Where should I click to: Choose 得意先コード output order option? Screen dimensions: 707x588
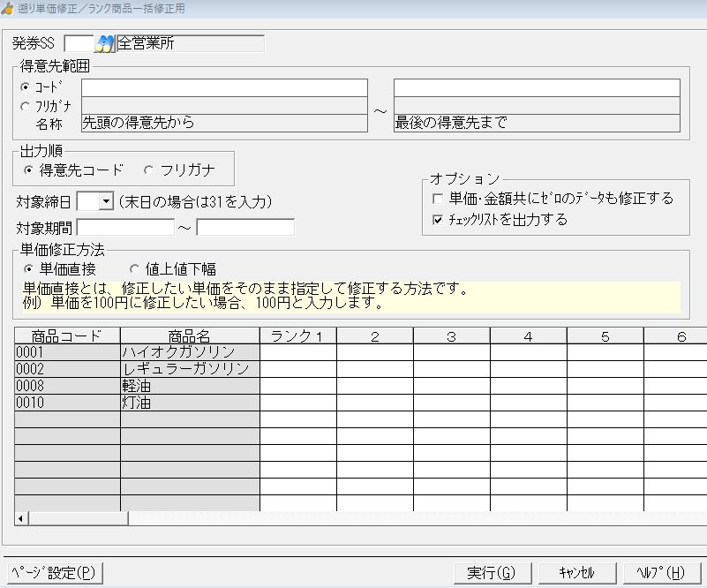pos(29,170)
